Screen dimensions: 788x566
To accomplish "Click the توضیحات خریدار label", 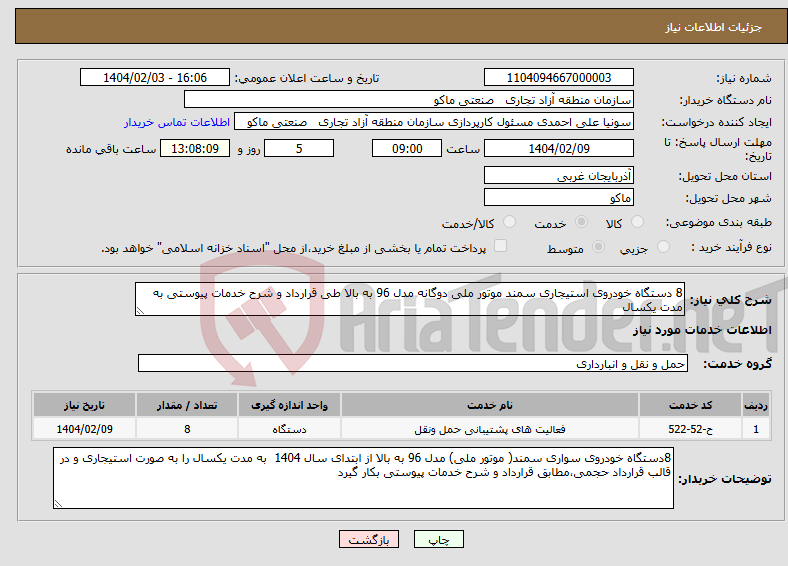I will click(725, 479).
